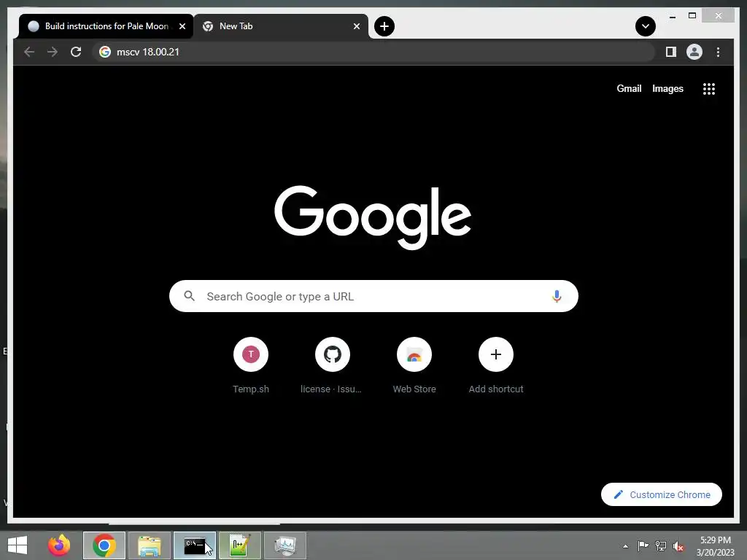Open the Google apps grid
747x560 pixels.
tap(709, 88)
